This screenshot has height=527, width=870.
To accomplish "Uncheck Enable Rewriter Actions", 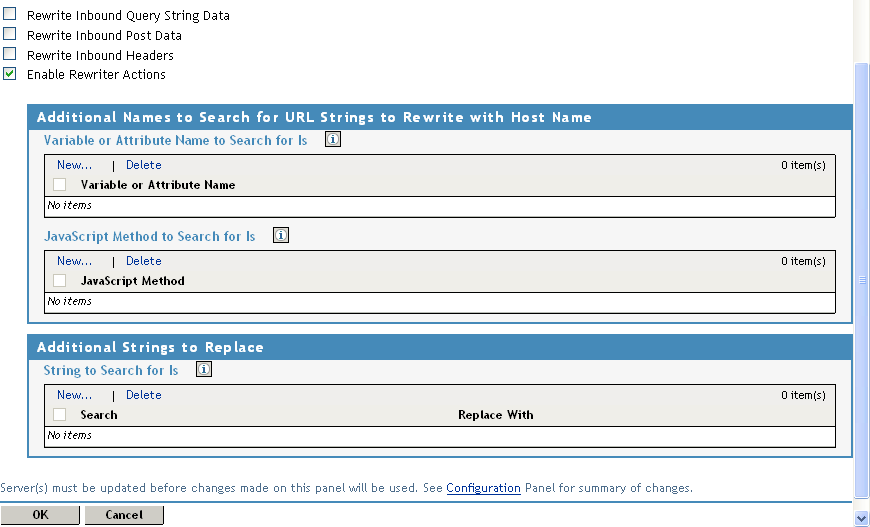I will [10, 74].
